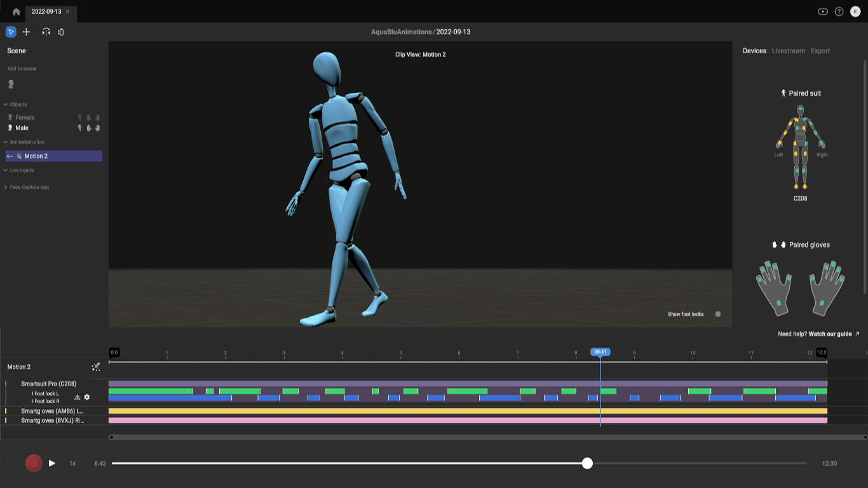Viewport: 868px width, 488px height.
Task: Expand the Face Capture app section
Action: [6, 187]
